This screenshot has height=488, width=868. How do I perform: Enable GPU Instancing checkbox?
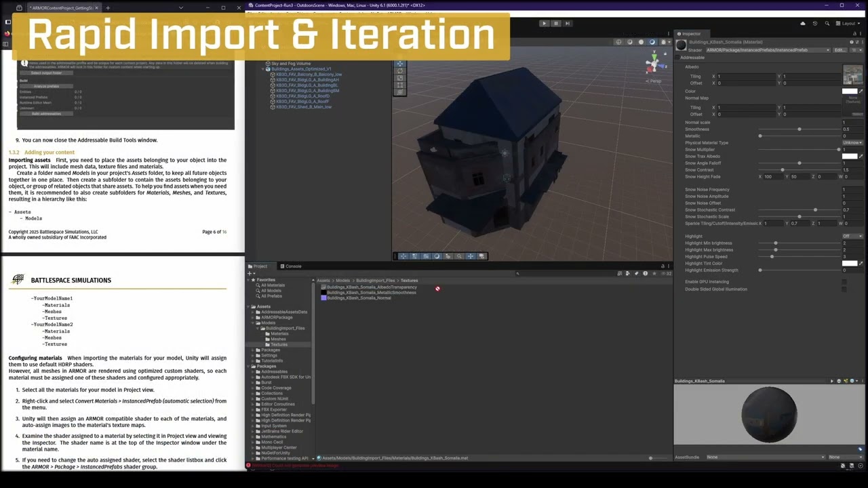pyautogui.click(x=844, y=281)
